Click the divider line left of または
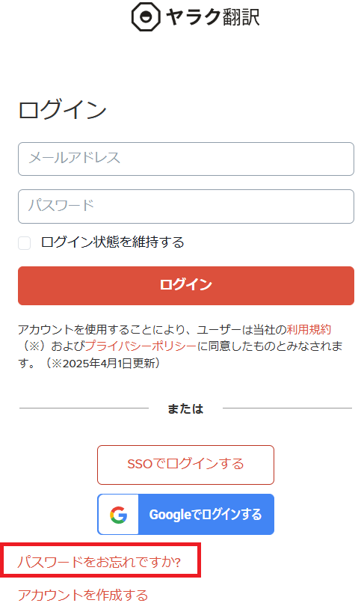The height and width of the screenshot is (603, 364). [84, 408]
